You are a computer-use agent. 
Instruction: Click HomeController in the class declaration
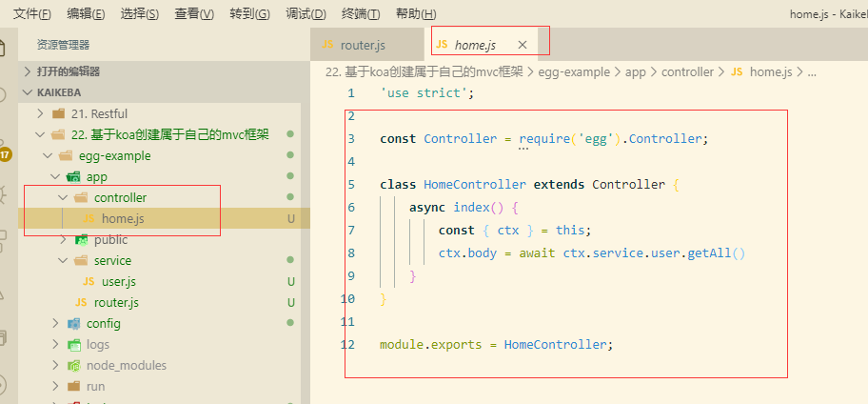475,184
